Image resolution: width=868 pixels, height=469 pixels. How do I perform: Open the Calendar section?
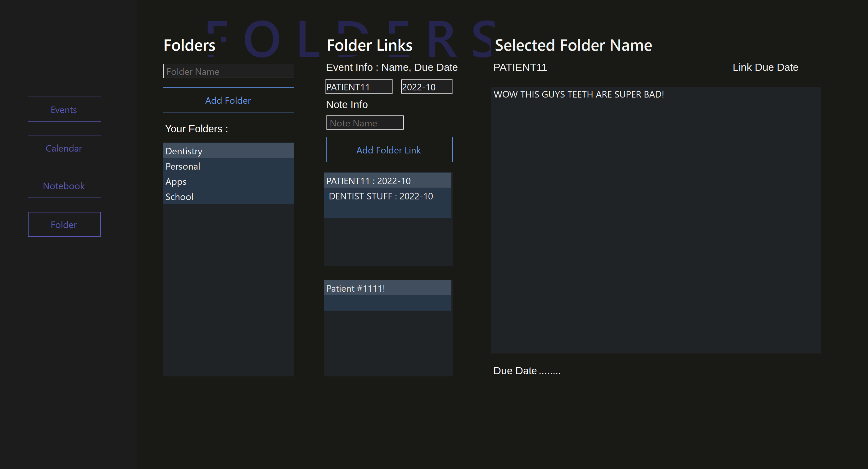[x=64, y=148]
